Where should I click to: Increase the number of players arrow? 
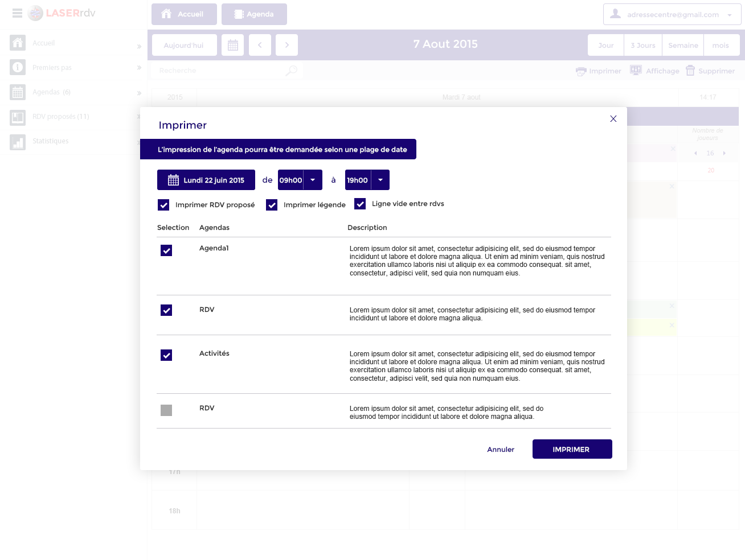[x=724, y=153]
